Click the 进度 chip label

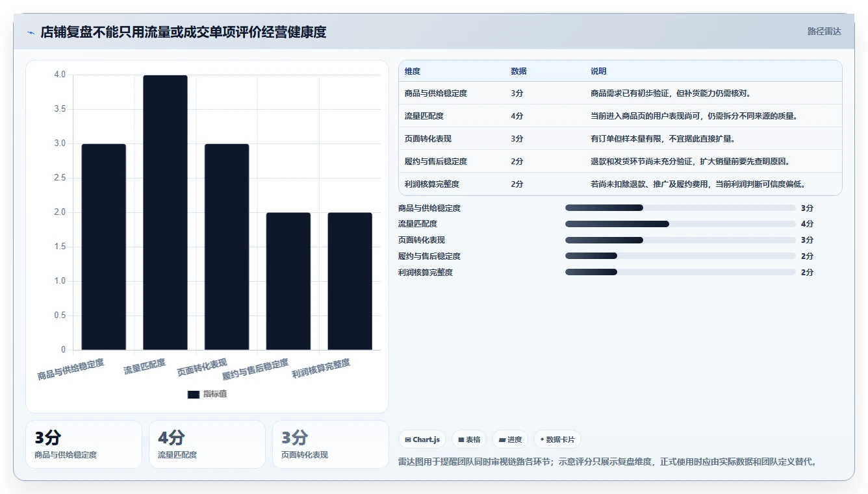[515, 439]
